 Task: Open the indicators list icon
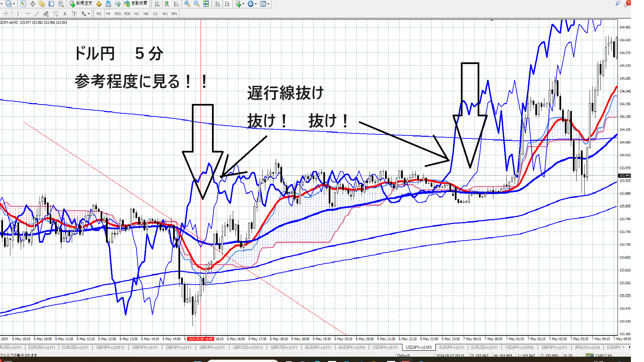(x=238, y=4)
